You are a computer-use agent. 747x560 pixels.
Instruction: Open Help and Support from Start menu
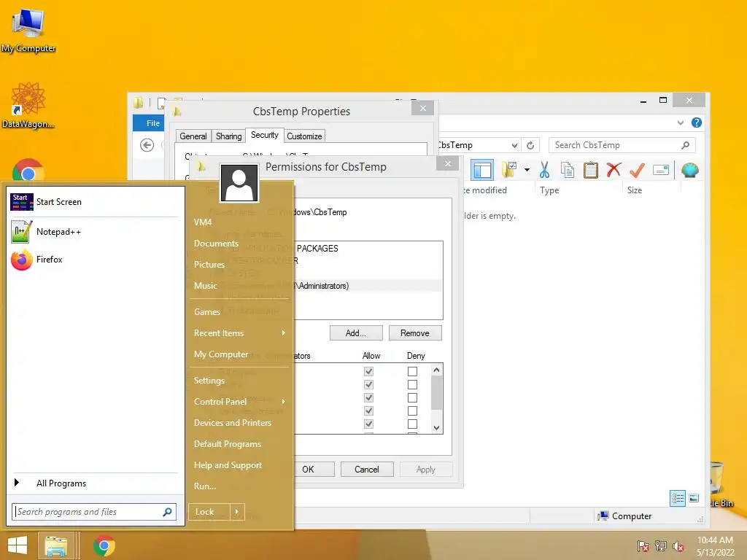click(228, 464)
